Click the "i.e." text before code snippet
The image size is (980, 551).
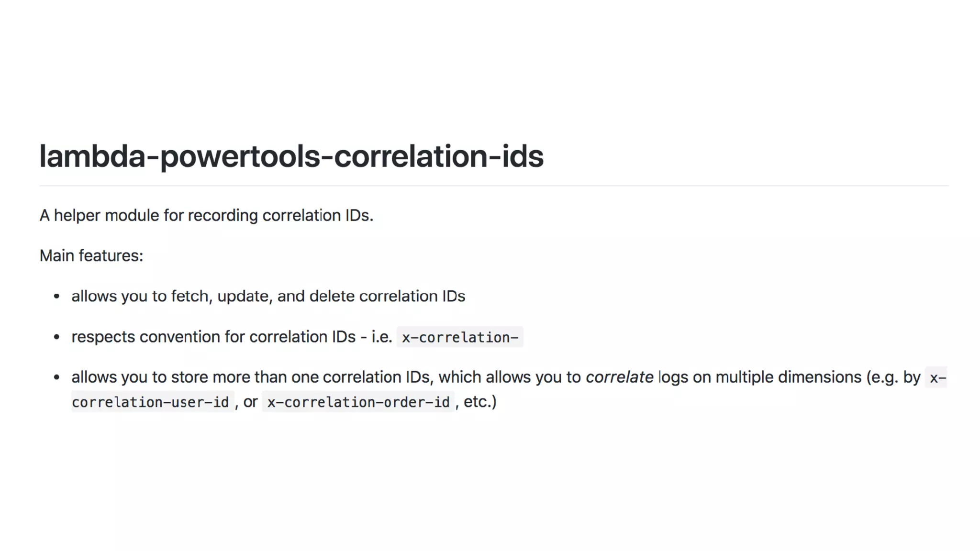(382, 337)
